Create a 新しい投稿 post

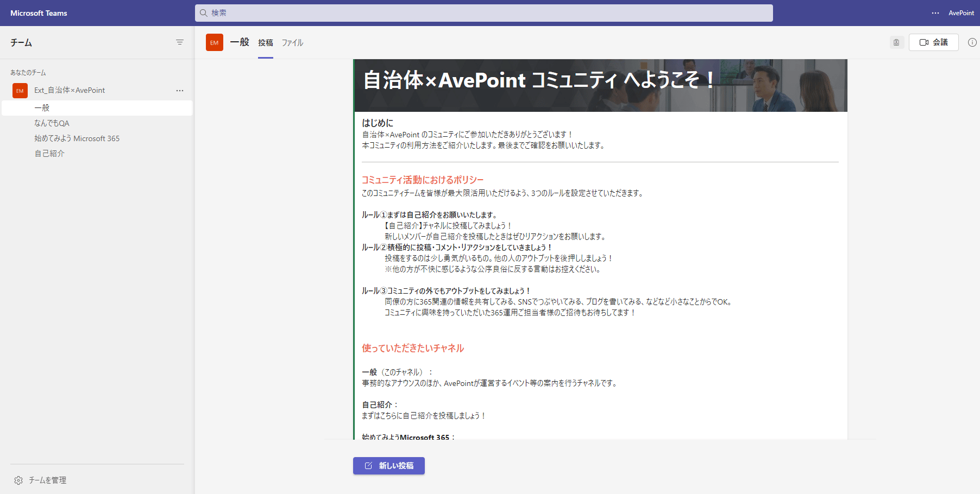pos(389,466)
